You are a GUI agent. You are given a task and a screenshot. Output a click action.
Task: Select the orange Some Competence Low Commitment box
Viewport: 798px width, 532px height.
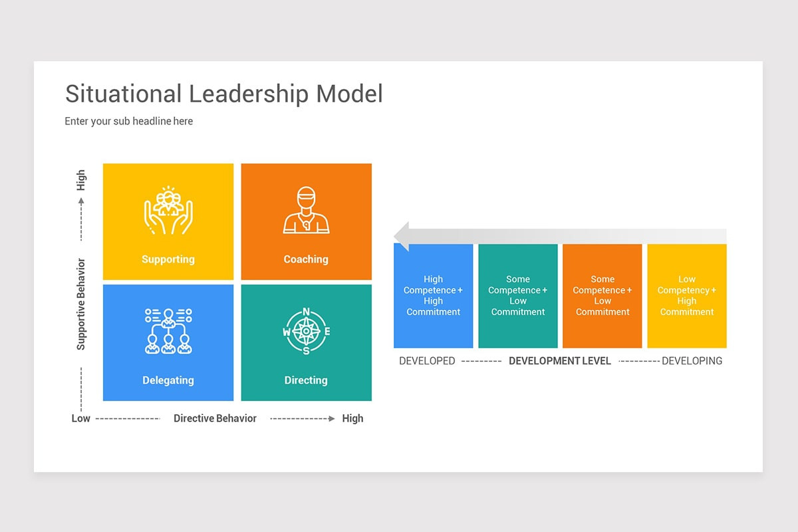602,296
